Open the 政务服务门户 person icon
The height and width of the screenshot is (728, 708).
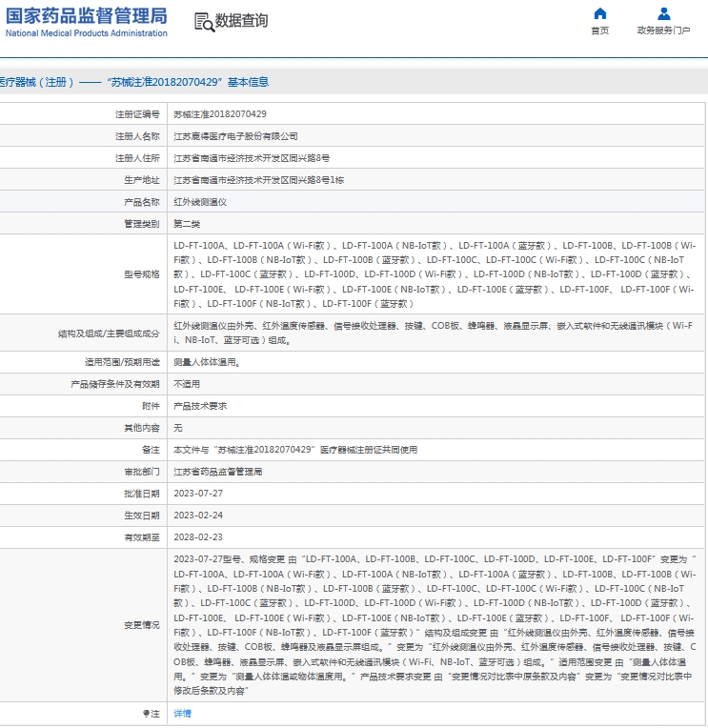tap(663, 14)
